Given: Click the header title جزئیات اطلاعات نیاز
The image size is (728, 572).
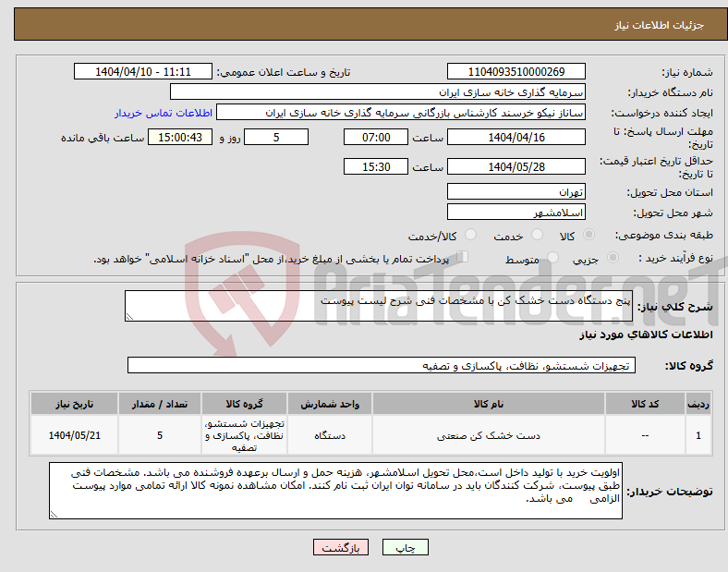Looking at the screenshot, I should coord(660,25).
